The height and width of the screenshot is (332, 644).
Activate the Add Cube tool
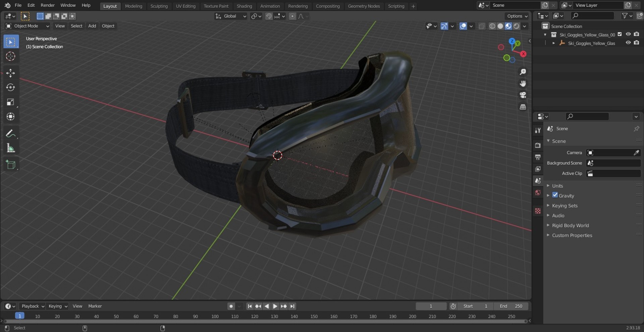click(10, 164)
